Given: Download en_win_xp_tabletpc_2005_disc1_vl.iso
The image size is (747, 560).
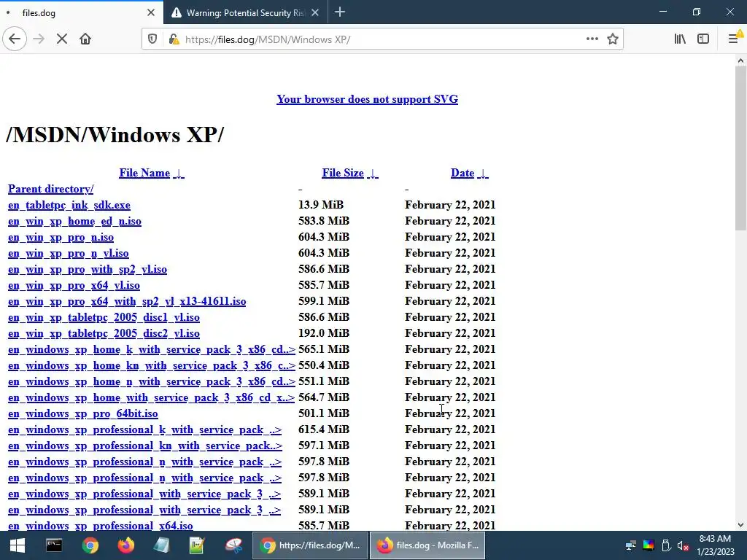Looking at the screenshot, I should pyautogui.click(x=104, y=318).
